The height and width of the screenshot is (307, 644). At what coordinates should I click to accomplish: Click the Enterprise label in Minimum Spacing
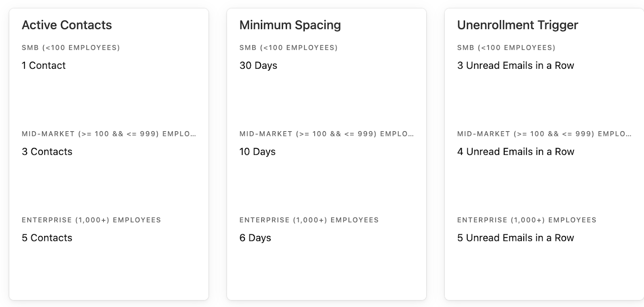[309, 220]
